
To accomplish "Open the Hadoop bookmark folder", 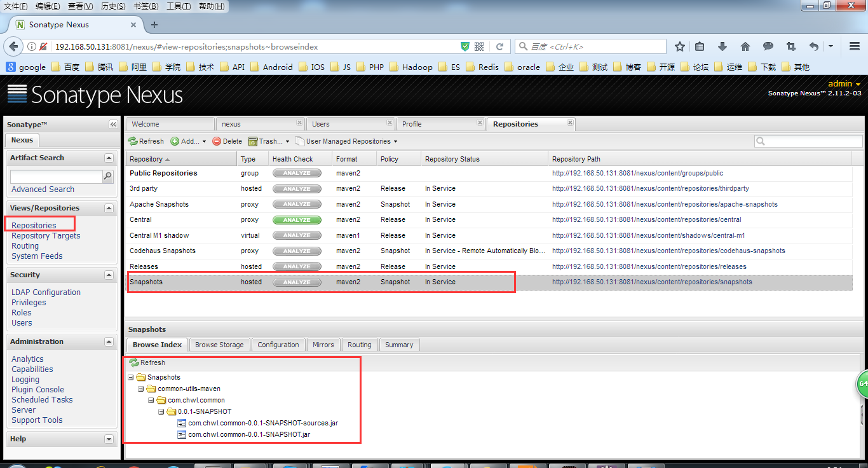I will pos(410,67).
